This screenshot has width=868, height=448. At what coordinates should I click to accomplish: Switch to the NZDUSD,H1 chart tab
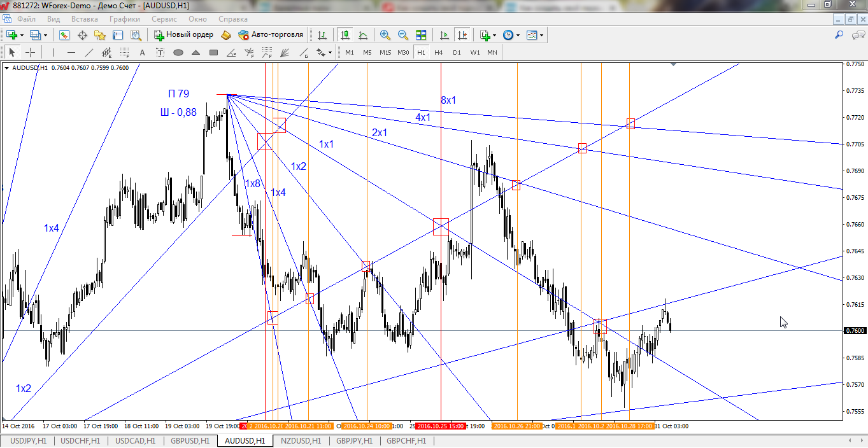pos(301,440)
